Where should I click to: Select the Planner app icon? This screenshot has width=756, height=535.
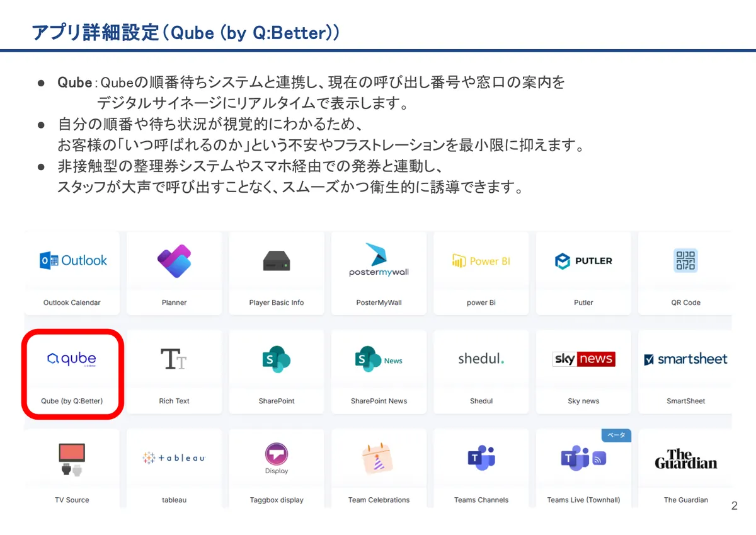[174, 262]
